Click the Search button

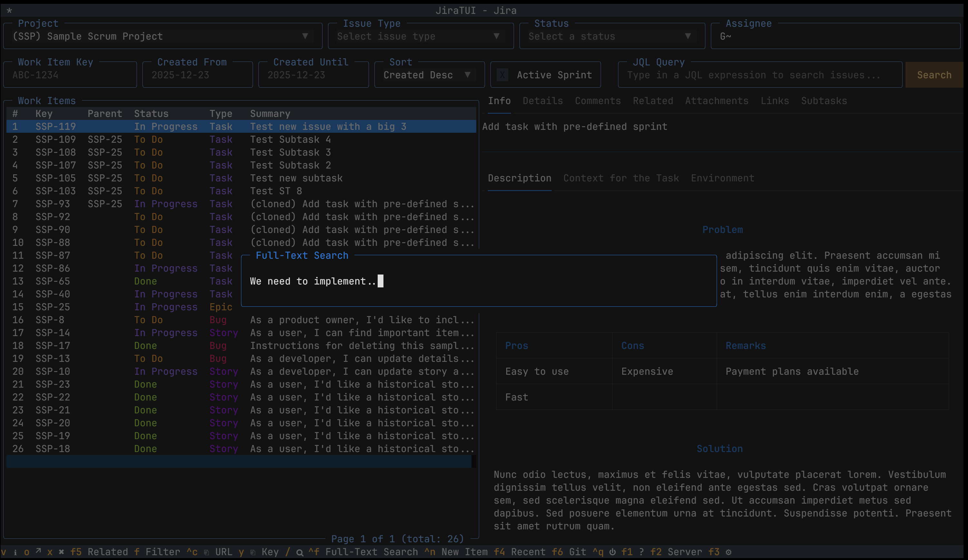[x=934, y=75]
